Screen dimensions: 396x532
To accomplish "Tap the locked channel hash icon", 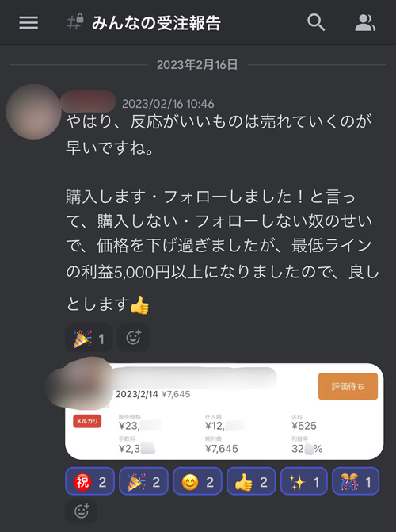I will pos(75,22).
